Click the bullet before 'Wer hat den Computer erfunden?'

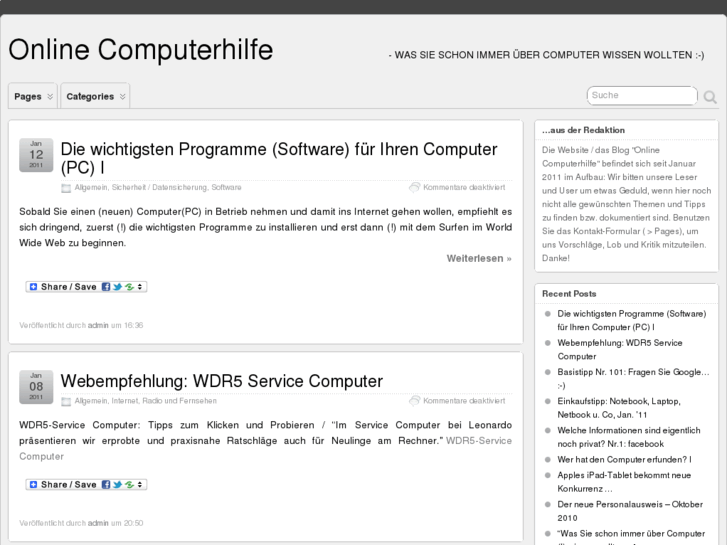548,460
